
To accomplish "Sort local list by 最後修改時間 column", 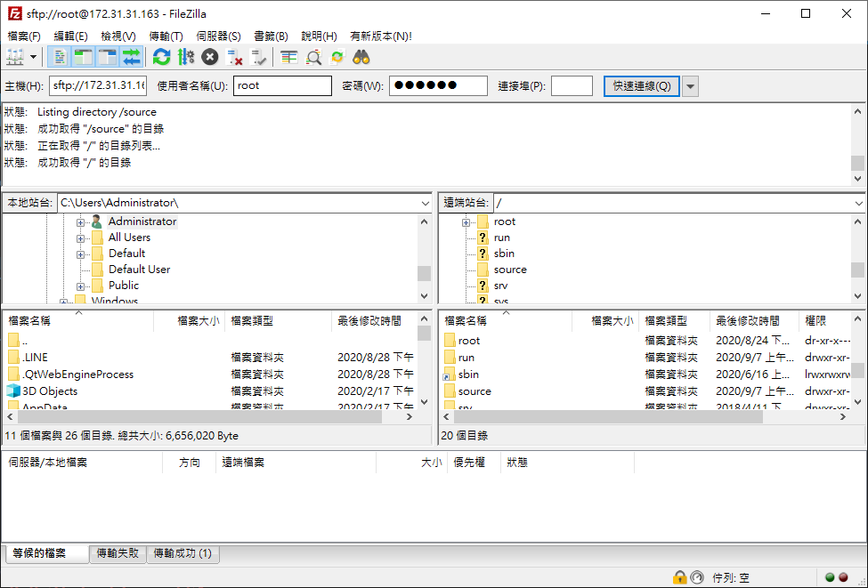I will [x=374, y=321].
